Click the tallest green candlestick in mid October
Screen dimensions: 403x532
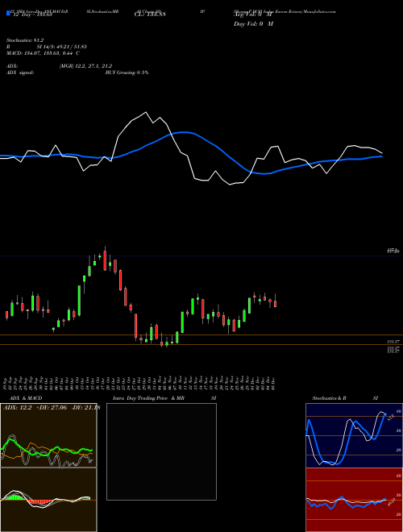pos(79,301)
